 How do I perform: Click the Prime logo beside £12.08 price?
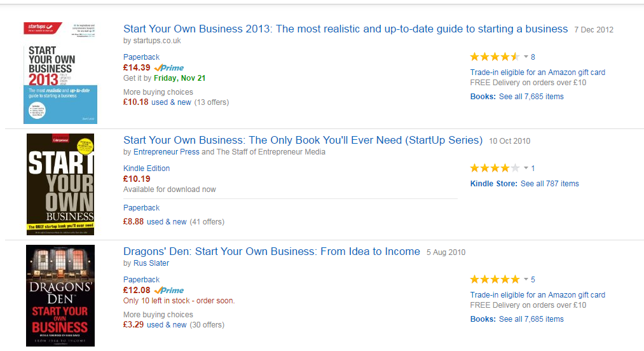[169, 291]
